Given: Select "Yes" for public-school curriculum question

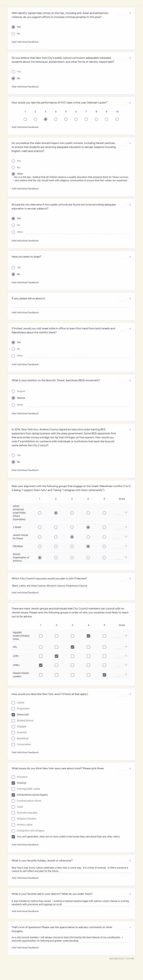Looking at the screenshot, I should [x=13, y=71].
